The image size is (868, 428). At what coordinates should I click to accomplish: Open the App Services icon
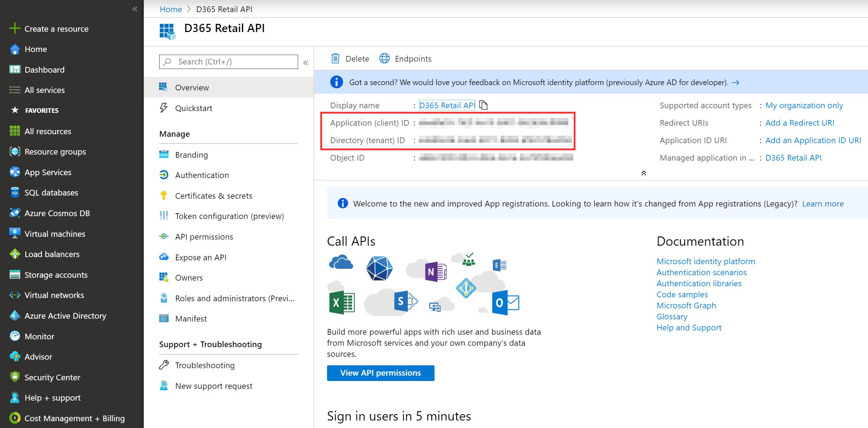(x=15, y=172)
